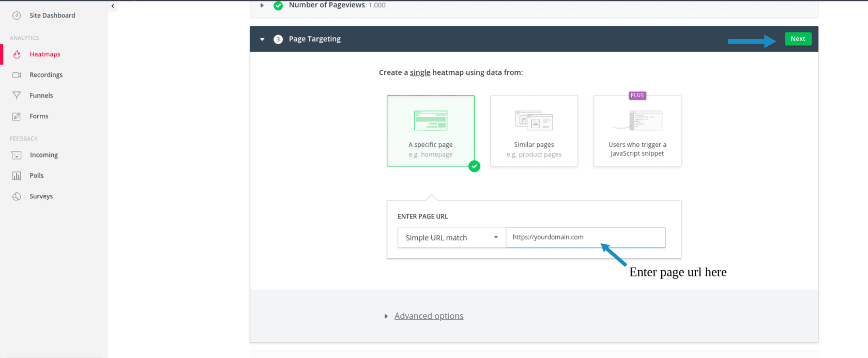Click the step 3 number badge

[x=278, y=39]
